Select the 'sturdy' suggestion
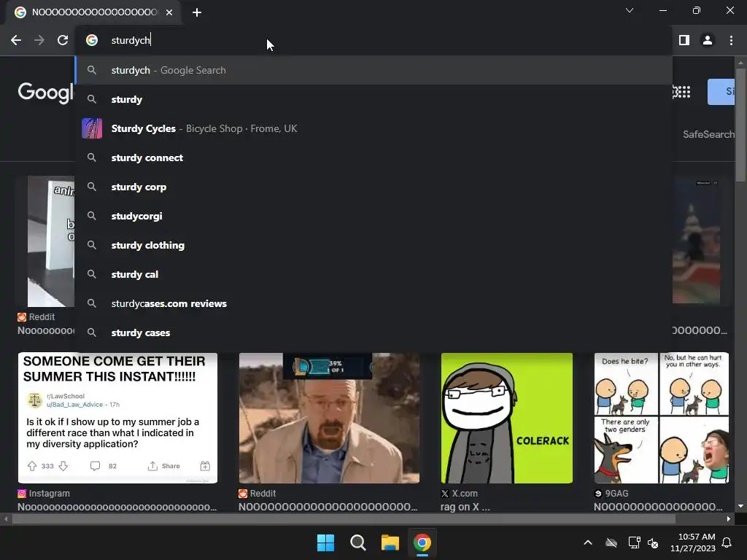This screenshot has height=560, width=747. pyautogui.click(x=373, y=99)
